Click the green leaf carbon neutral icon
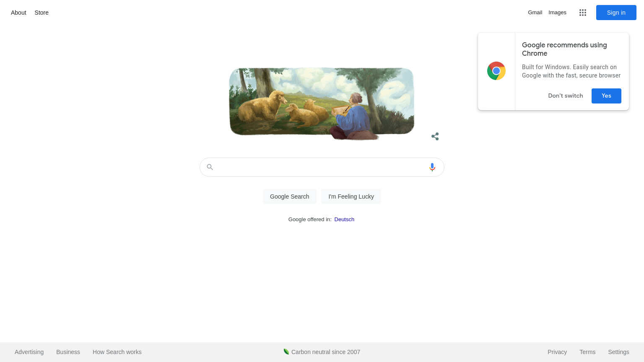Viewport: 644px width, 362px height. (286, 352)
